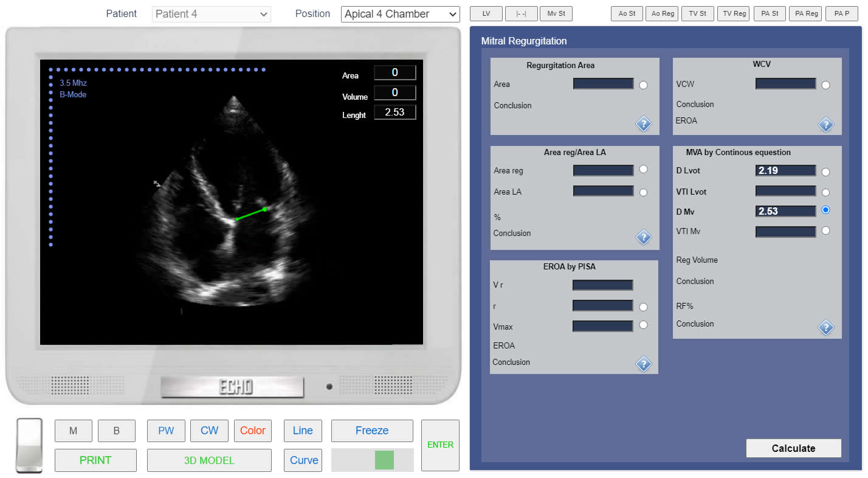Click the VTI Lvot input field
The width and height of the screenshot is (868, 478).
tap(785, 191)
